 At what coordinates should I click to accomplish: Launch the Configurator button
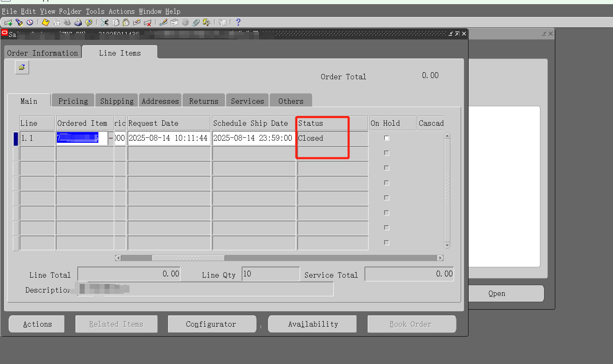(x=211, y=324)
